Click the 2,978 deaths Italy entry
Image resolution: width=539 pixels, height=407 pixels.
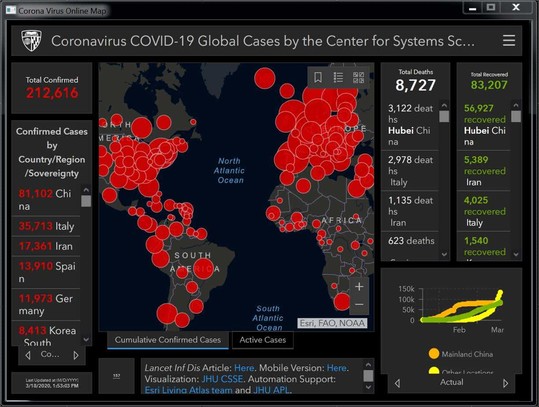pos(410,171)
